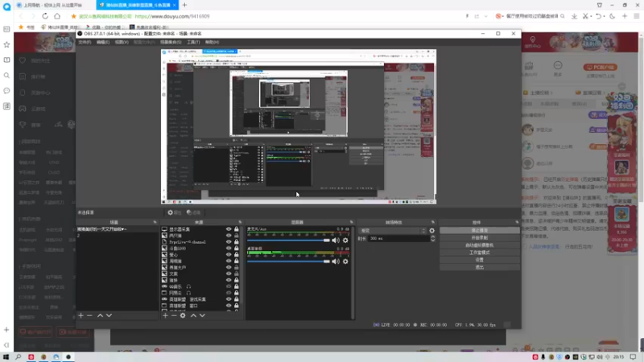Click the bookmark star in browser address bar
Image resolution: width=644 pixels, height=362 pixels.
73,16
